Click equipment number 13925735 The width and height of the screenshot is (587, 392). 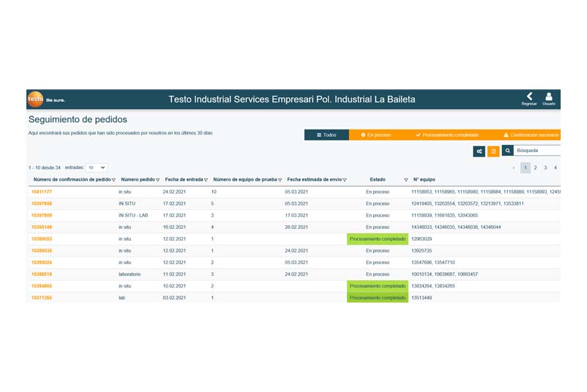(422, 251)
